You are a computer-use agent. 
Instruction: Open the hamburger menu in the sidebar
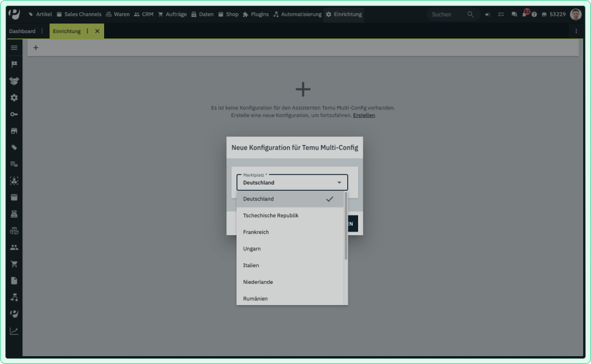point(14,48)
